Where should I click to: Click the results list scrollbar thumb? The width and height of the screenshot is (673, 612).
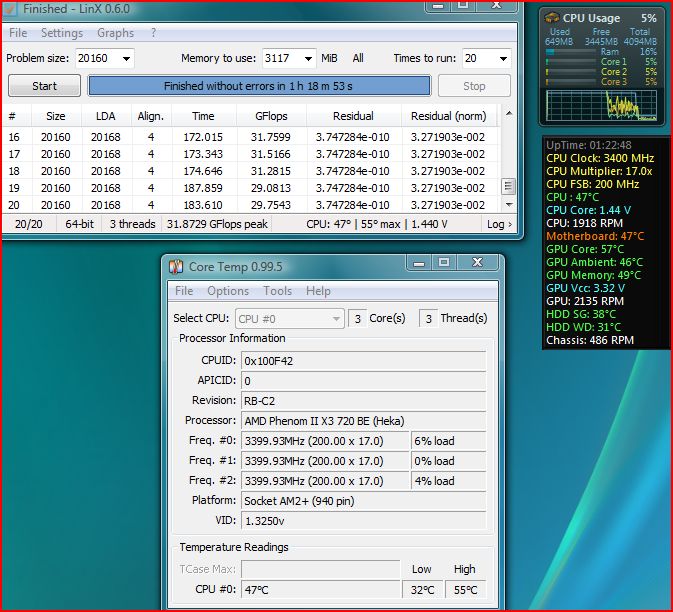(508, 186)
